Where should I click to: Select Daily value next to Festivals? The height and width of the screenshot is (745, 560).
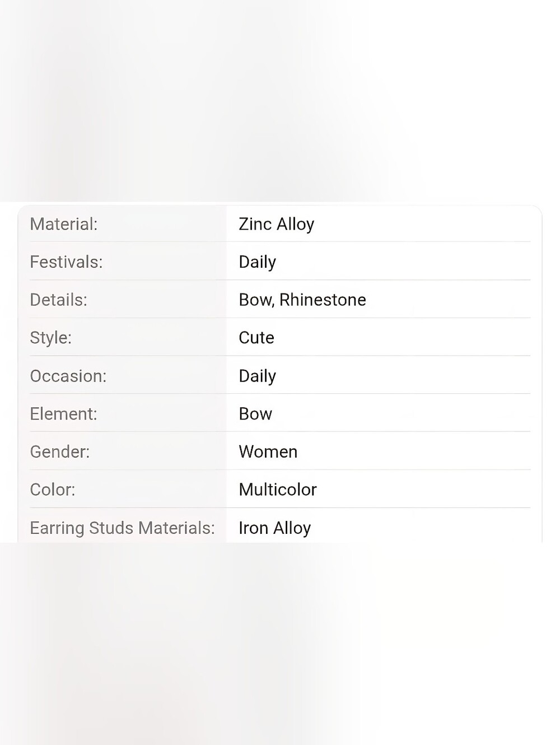point(258,262)
